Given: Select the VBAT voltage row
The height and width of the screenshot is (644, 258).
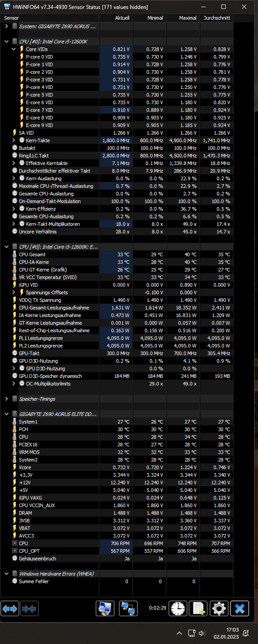Looking at the screenshot, I should click(117, 528).
